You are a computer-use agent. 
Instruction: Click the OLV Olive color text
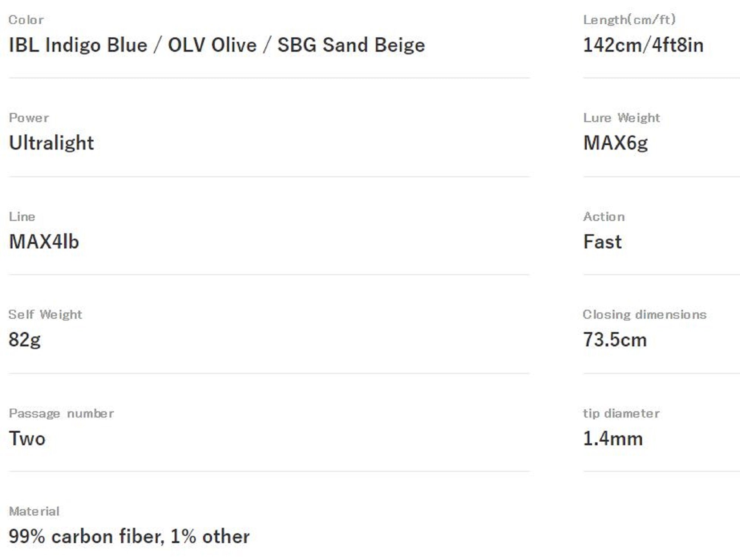212,45
